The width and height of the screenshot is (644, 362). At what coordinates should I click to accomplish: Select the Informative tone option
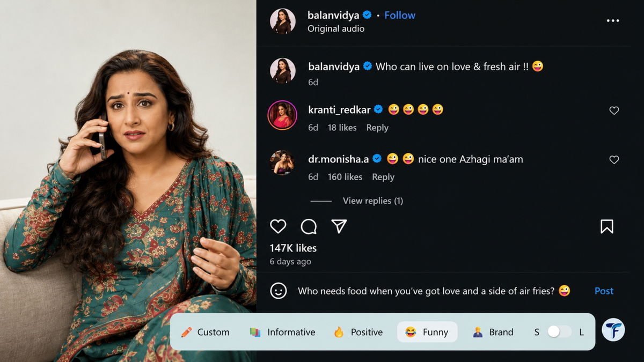tap(282, 332)
